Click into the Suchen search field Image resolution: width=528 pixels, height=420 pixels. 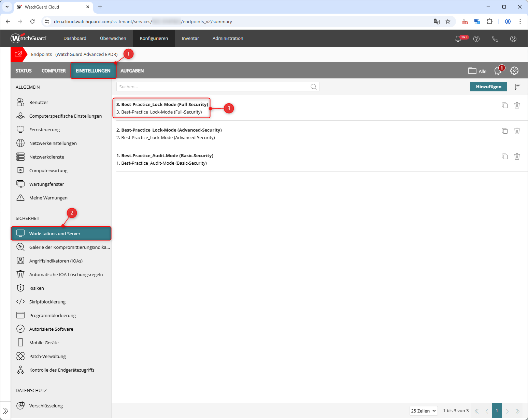(212, 87)
